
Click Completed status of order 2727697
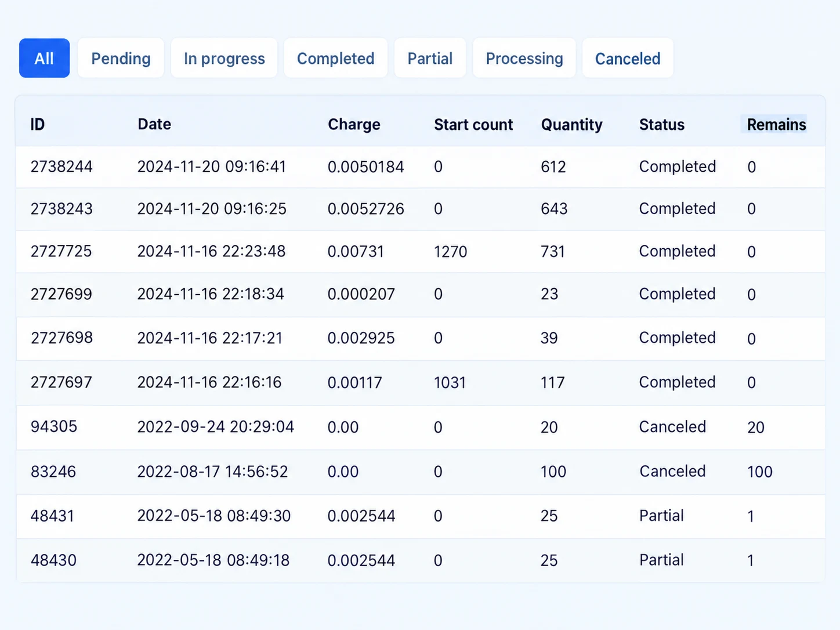(677, 382)
